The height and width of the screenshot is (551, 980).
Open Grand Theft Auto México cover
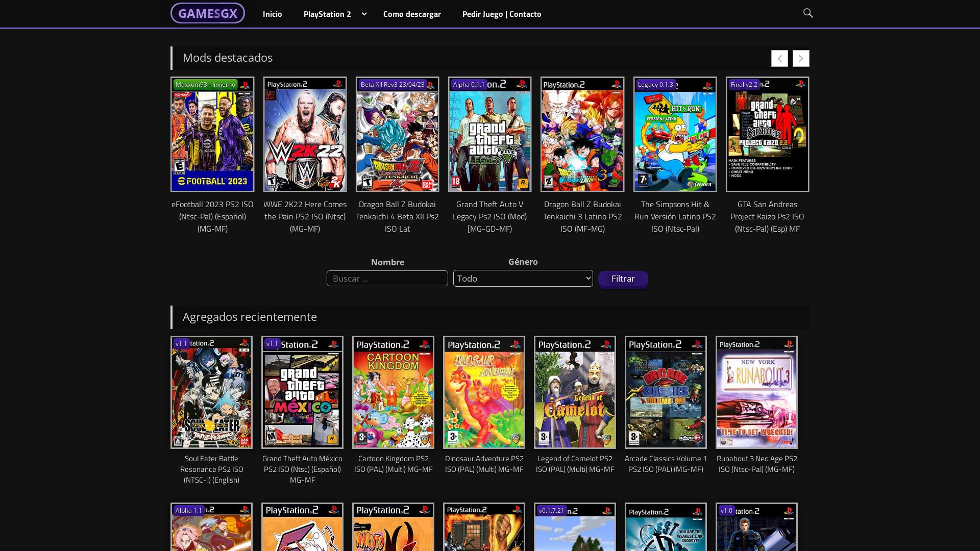302,392
